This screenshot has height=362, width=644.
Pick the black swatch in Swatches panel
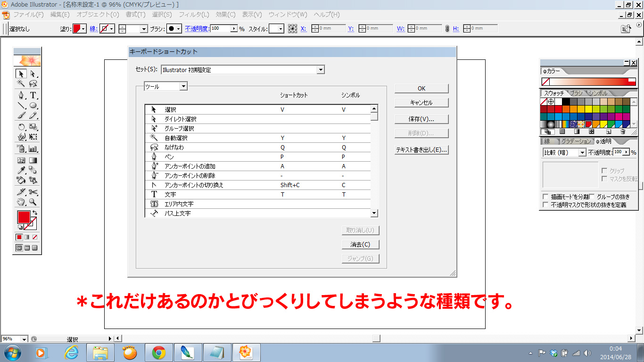[566, 101]
